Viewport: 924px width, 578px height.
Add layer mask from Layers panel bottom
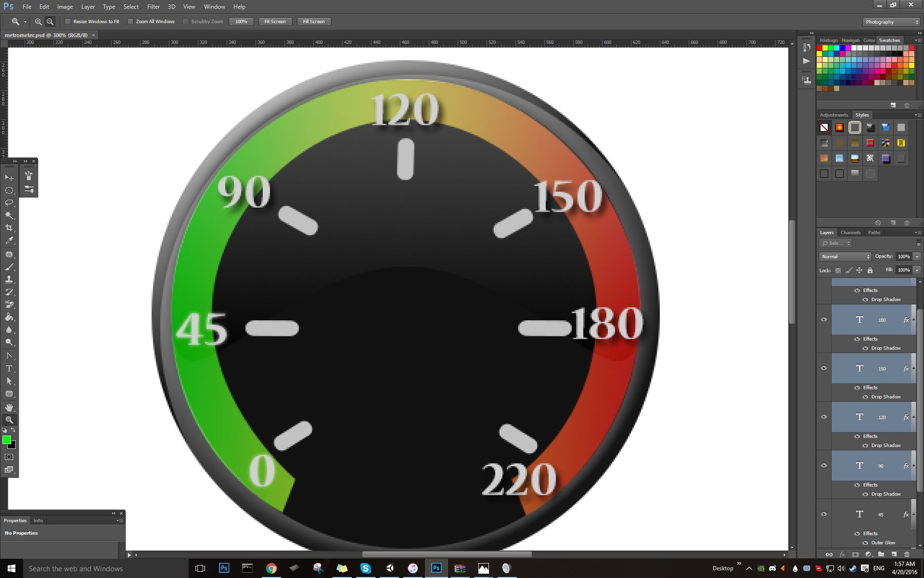click(x=855, y=554)
